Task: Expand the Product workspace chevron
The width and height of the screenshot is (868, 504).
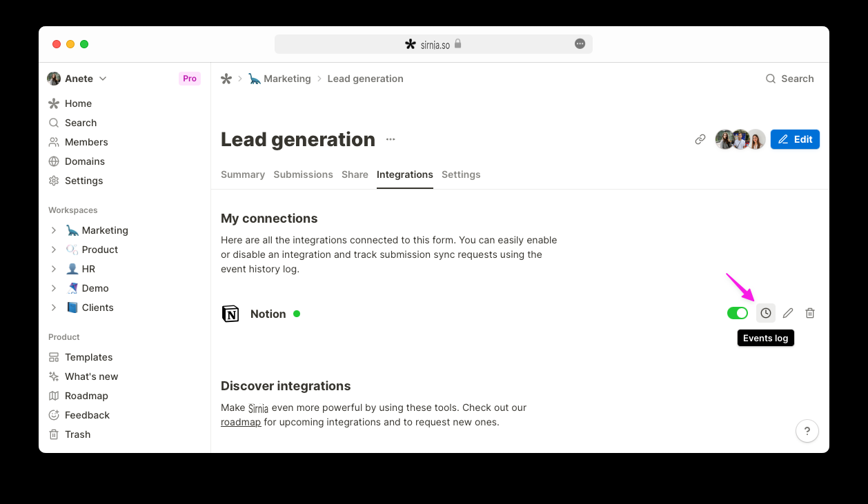Action: (54, 250)
